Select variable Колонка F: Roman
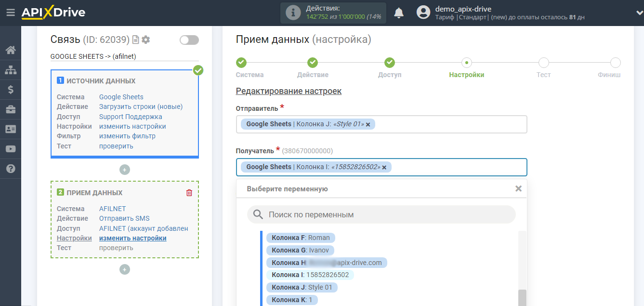644x306 pixels. [301, 238]
